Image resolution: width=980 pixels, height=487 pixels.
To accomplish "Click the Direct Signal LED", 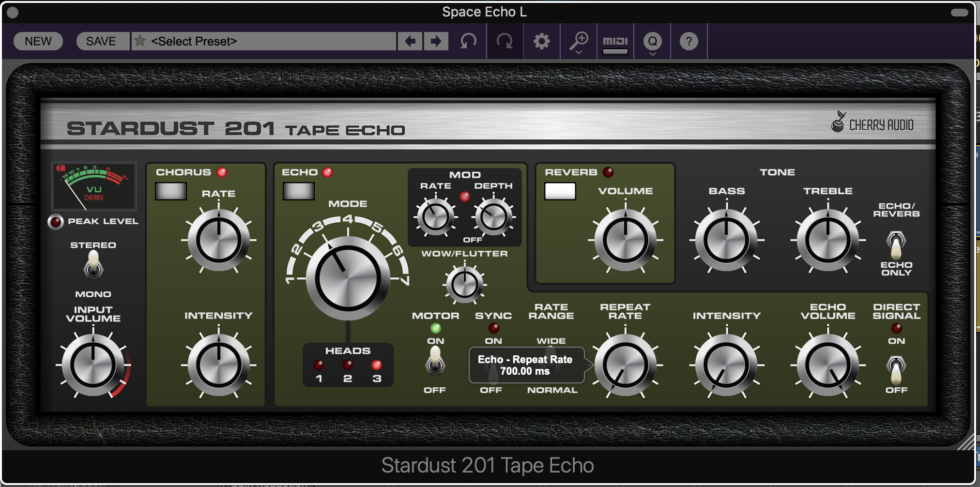I will coord(896,328).
